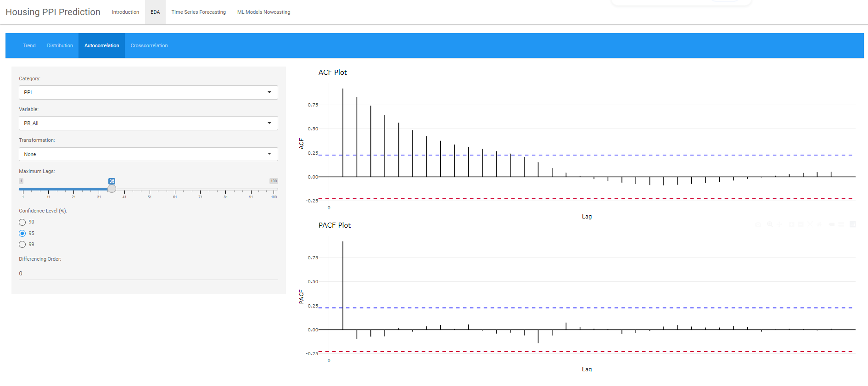This screenshot has width=868, height=386.
Task: Expand the Variable dropdown showing PR_All
Action: [x=148, y=123]
